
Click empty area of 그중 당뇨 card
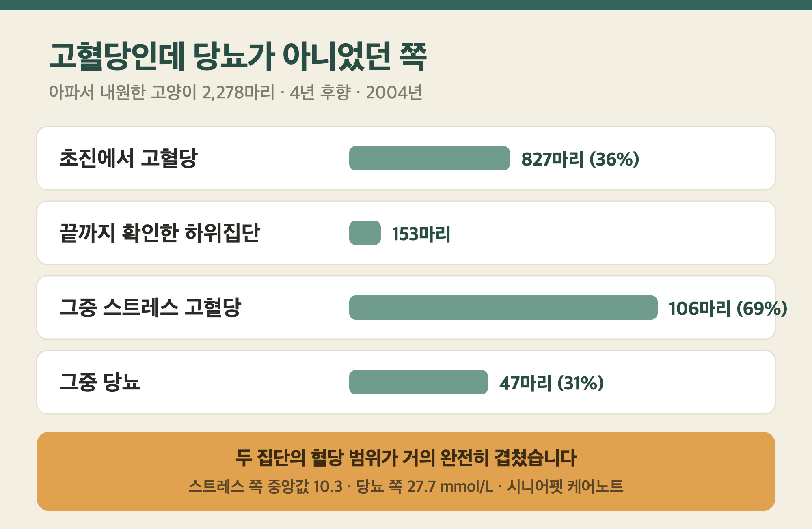pyautogui.click(x=690, y=382)
